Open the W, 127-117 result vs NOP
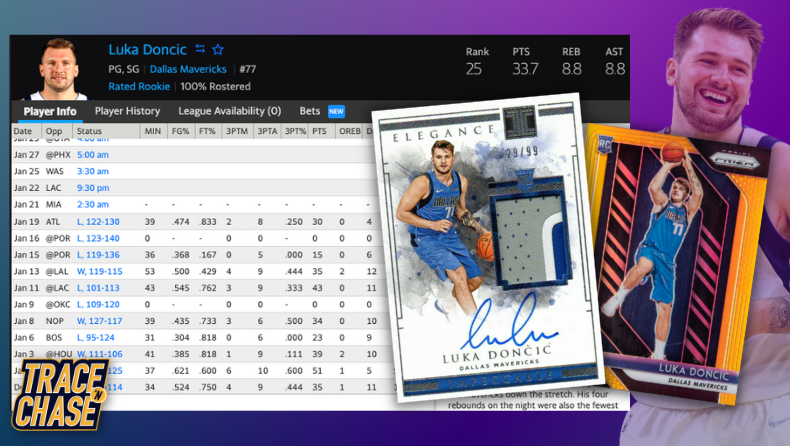790x446 pixels. [98, 320]
